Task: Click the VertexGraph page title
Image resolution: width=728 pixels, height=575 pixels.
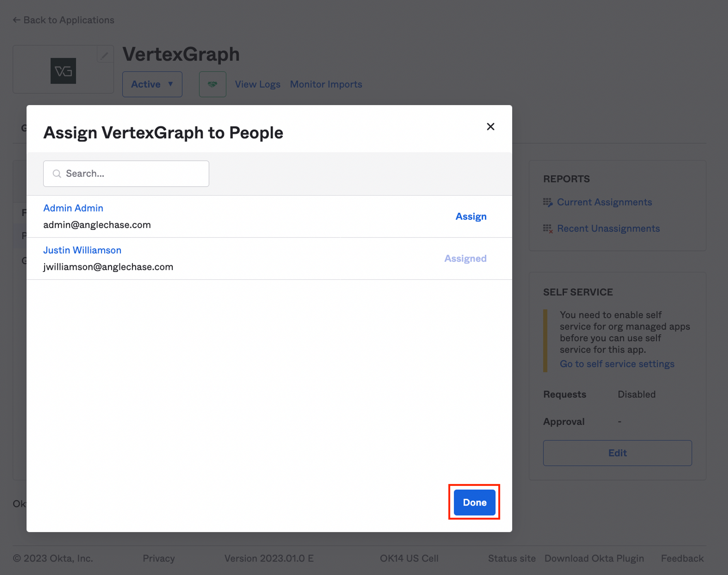Action: (x=181, y=54)
